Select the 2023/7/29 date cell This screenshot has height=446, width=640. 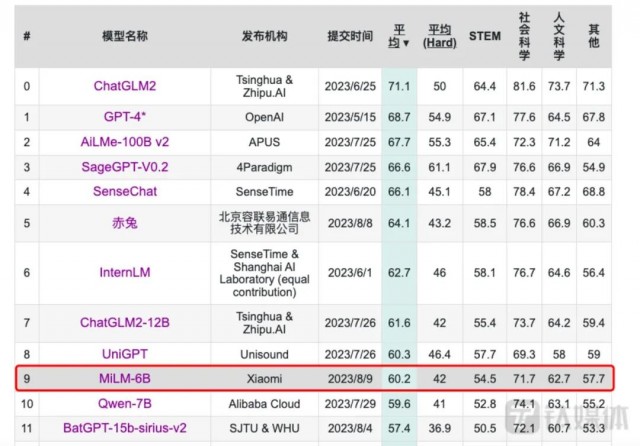point(350,404)
